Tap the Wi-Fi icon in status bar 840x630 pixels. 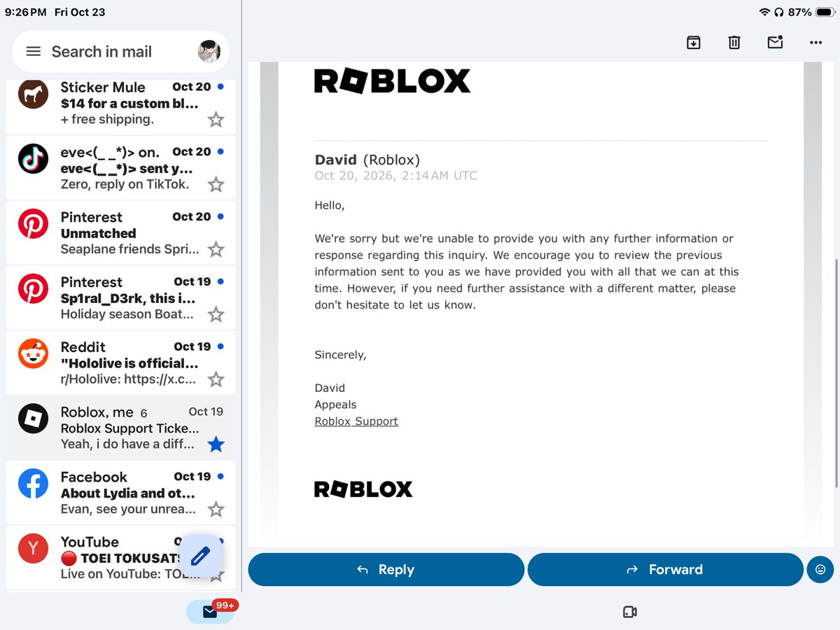pyautogui.click(x=764, y=13)
